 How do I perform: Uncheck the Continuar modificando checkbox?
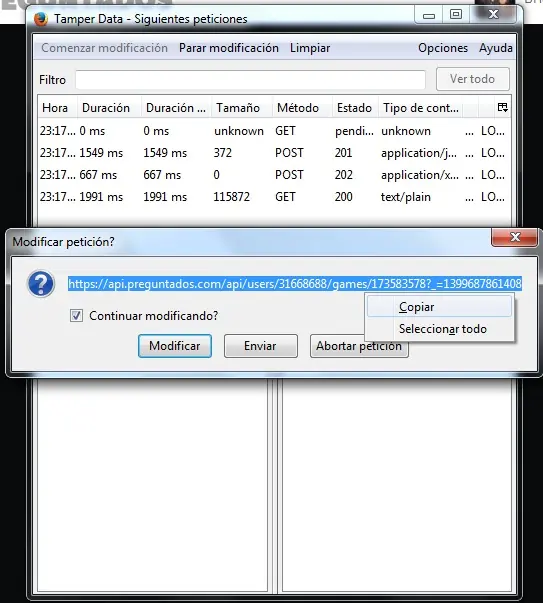(76, 316)
